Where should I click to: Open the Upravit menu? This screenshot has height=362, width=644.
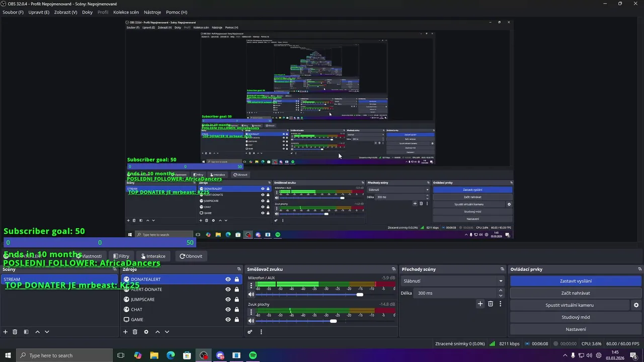[39, 12]
